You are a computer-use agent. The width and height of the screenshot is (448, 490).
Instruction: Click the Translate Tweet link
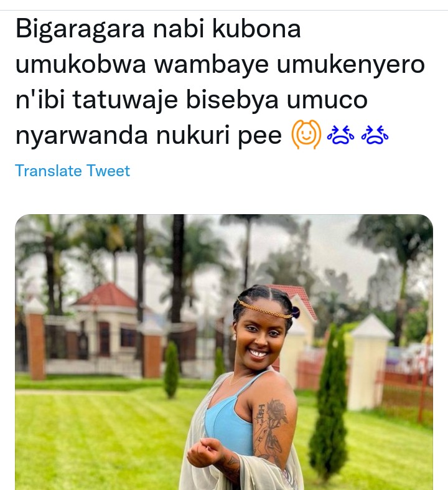coord(72,171)
